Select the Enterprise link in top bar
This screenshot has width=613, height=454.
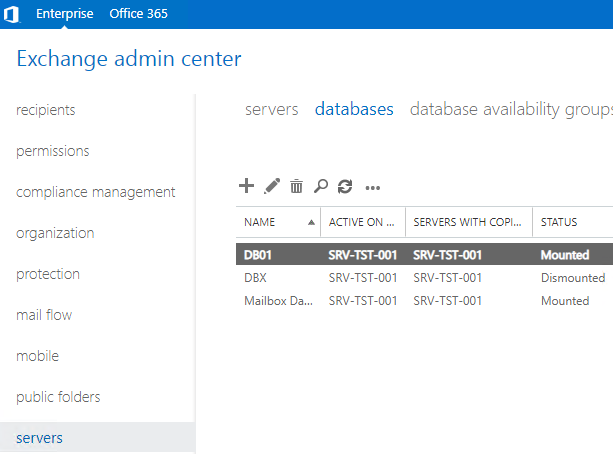point(64,14)
